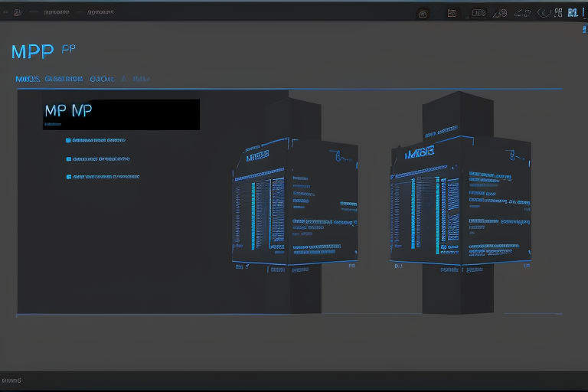Select the right 3D server box thumbnail

[x=459, y=203]
